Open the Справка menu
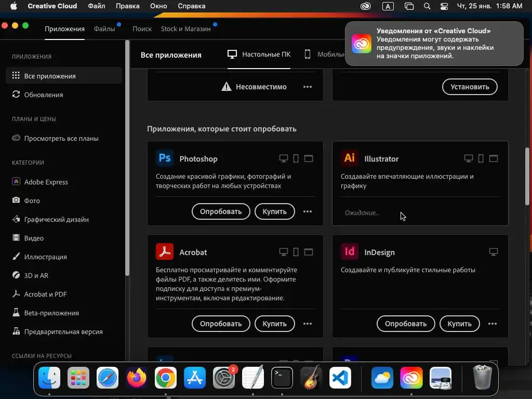The image size is (532, 399). click(x=191, y=6)
